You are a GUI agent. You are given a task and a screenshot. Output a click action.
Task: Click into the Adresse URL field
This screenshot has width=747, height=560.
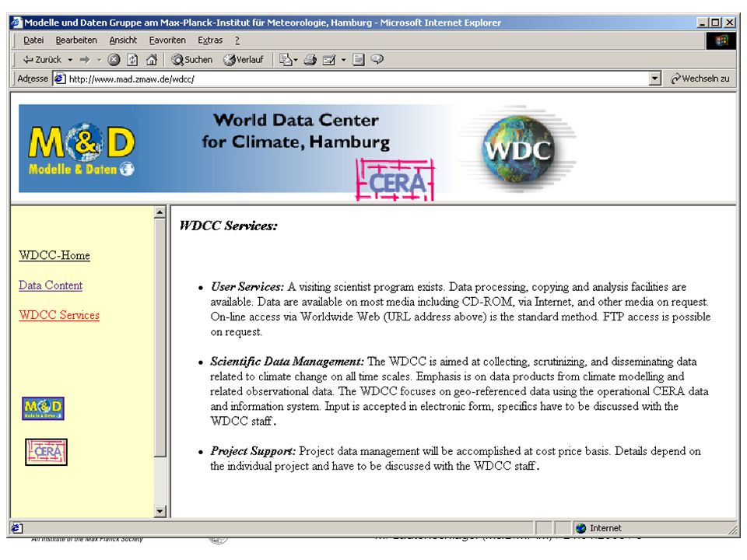(357, 79)
